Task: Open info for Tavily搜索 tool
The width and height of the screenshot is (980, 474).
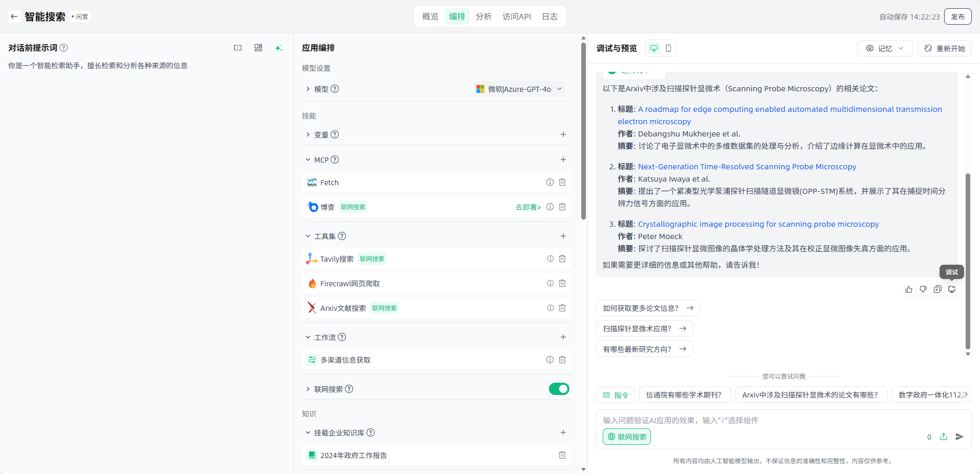Action: tap(550, 259)
